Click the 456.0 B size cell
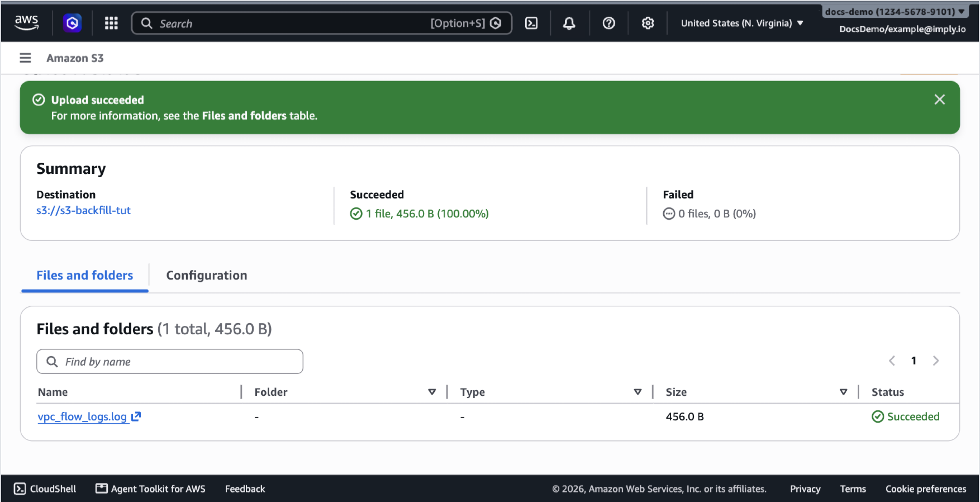Image resolution: width=980 pixels, height=502 pixels. [x=684, y=417]
